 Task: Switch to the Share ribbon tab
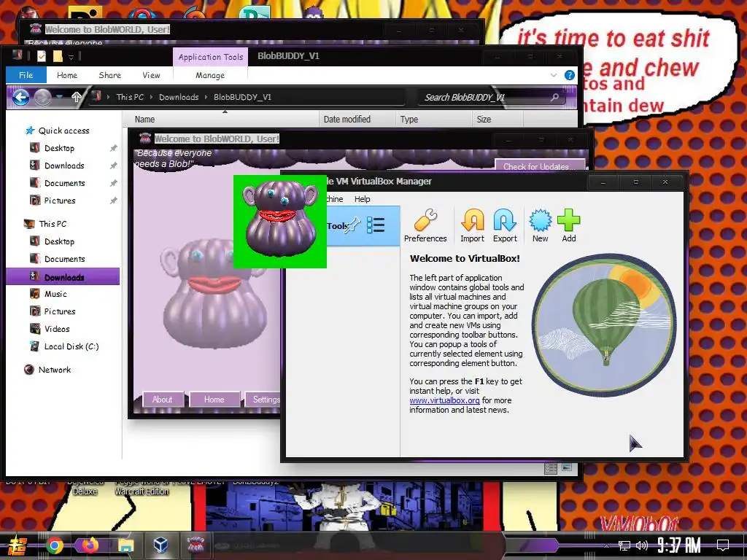click(109, 75)
